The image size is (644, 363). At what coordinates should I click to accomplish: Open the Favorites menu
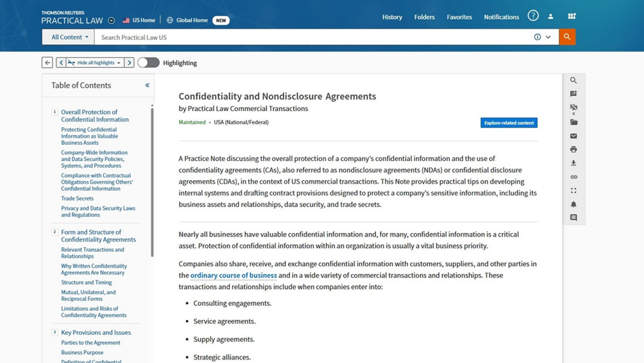[459, 17]
